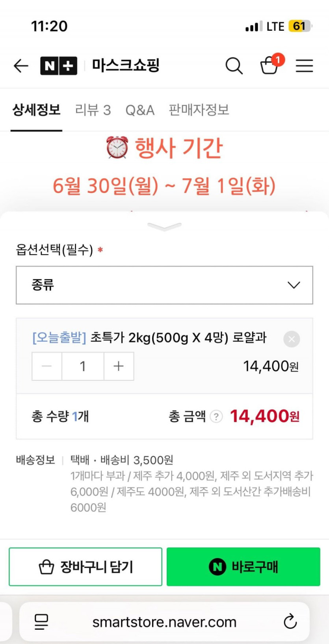Switch to the 리뷰 3 tab
The image size is (329, 644).
(93, 110)
